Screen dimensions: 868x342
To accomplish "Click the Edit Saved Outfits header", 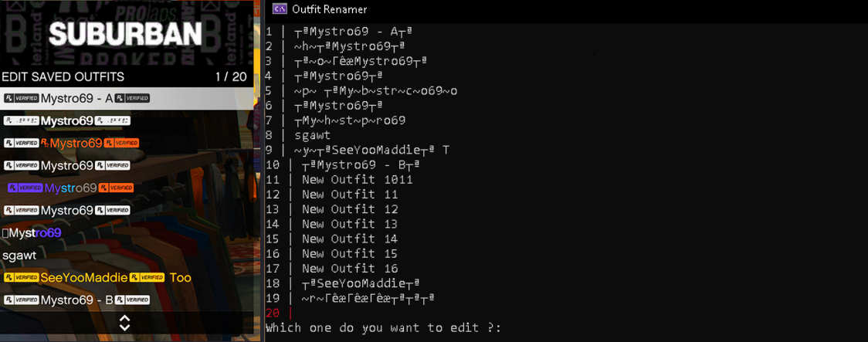I will pyautogui.click(x=63, y=77).
